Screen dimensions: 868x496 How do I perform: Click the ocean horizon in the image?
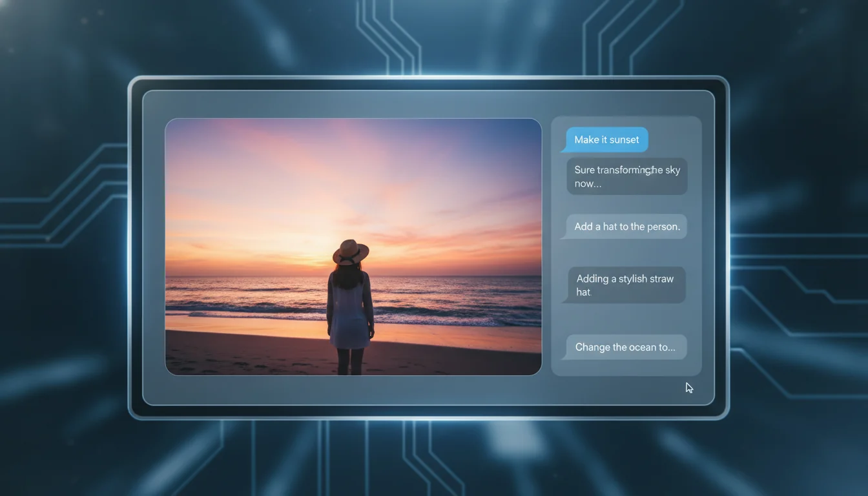pyautogui.click(x=452, y=276)
